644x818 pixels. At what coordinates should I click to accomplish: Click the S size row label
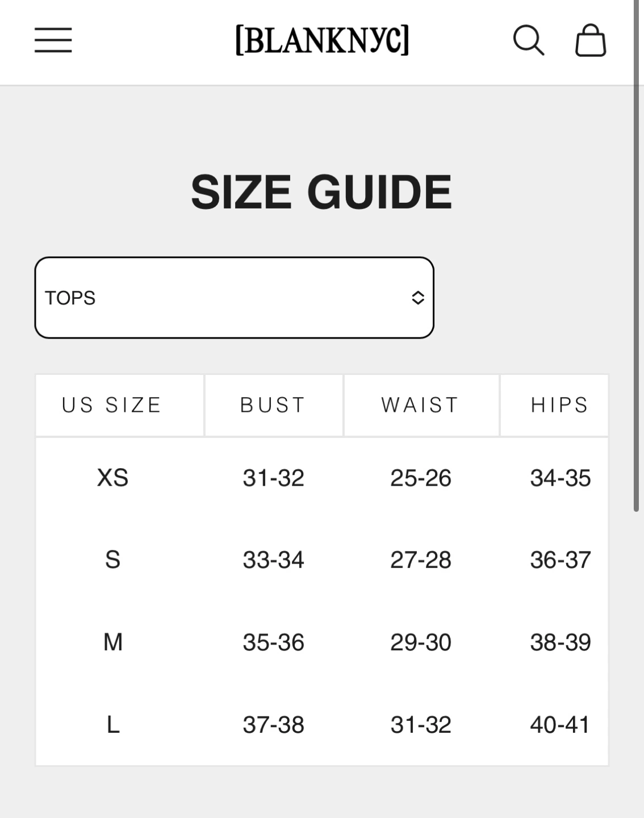point(112,560)
